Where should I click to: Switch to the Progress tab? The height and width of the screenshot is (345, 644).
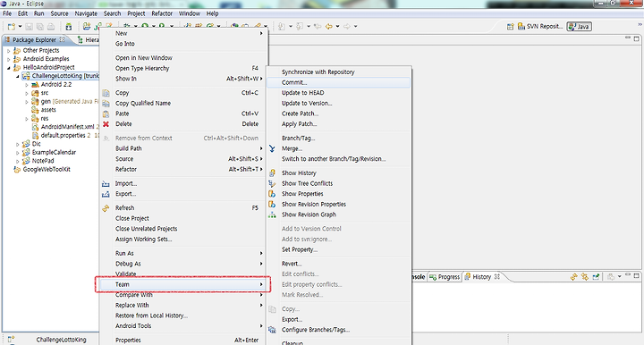(445, 277)
